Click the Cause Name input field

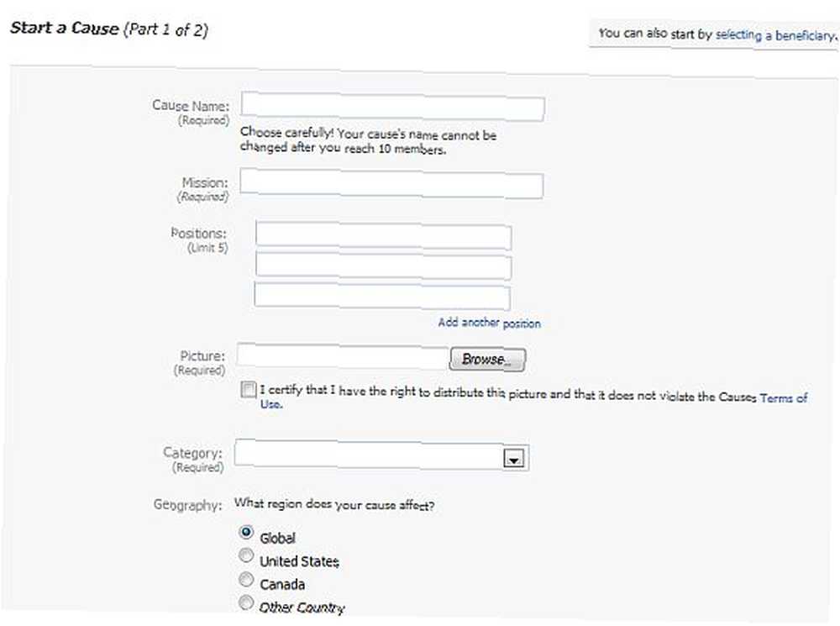392,107
